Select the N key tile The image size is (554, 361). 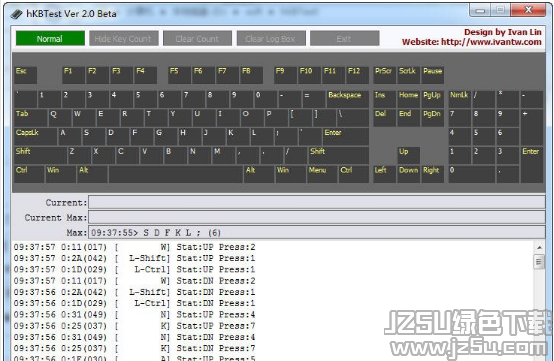point(199,155)
